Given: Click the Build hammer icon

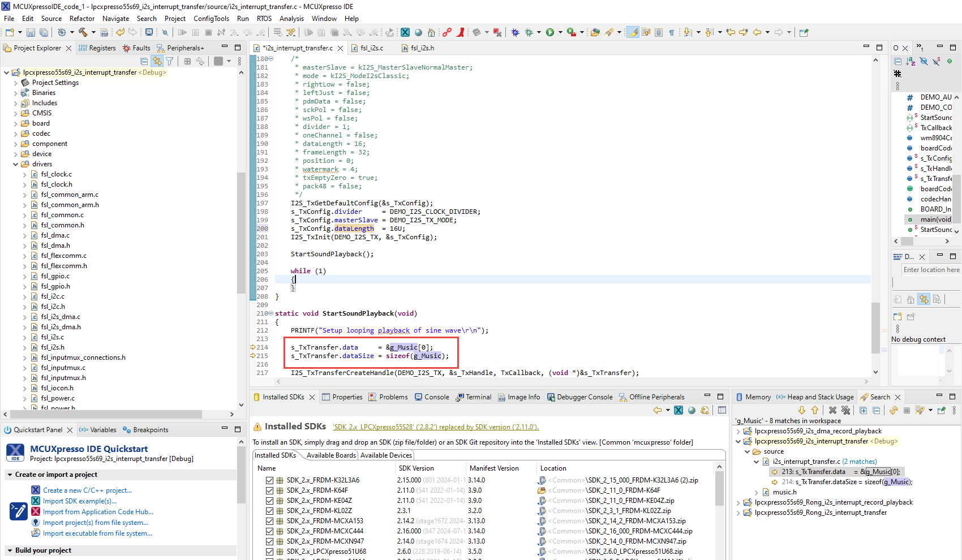Looking at the screenshot, I should click(83, 33).
